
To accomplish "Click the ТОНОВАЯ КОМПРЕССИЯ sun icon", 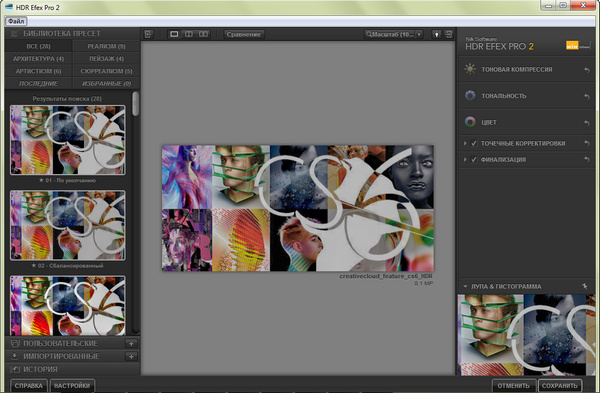I will click(470, 69).
